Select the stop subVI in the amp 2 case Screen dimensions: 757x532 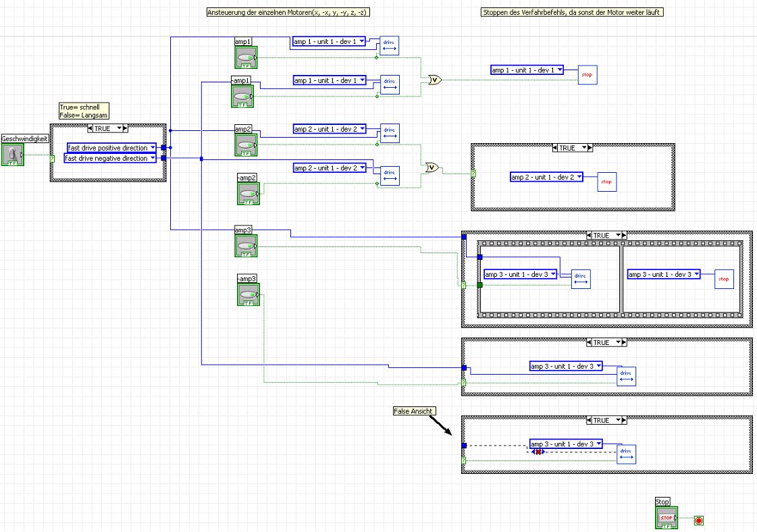(x=607, y=182)
